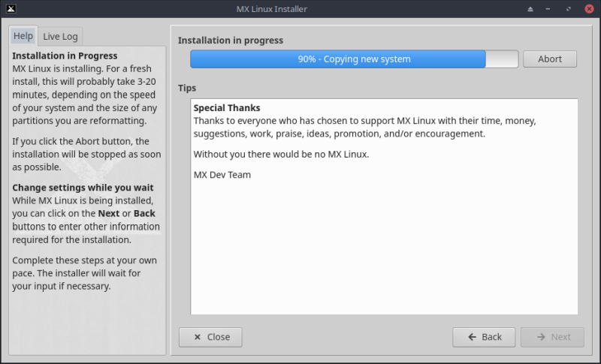Click the keep-above arrow icon in the title bar
This screenshot has height=364, width=601.
tap(530, 9)
